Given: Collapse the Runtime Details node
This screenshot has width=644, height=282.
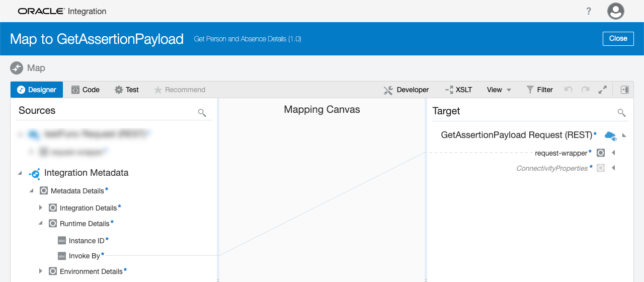Looking at the screenshot, I should point(41,223).
